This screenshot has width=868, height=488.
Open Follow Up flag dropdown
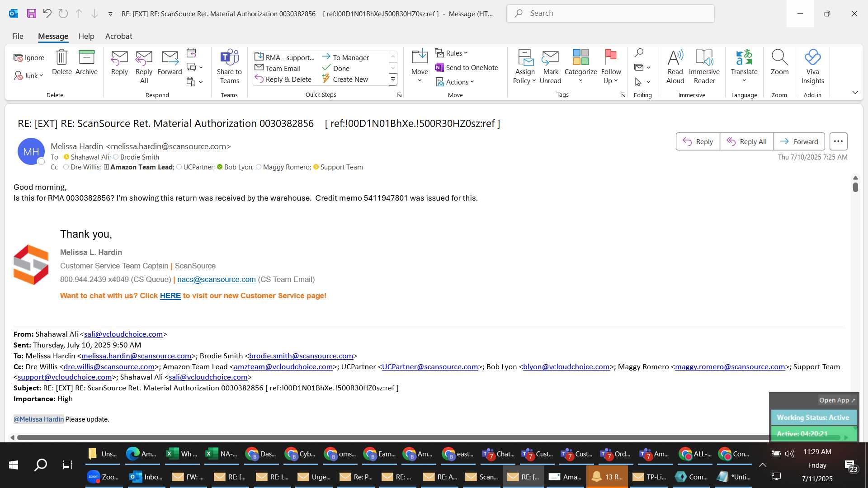click(611, 66)
